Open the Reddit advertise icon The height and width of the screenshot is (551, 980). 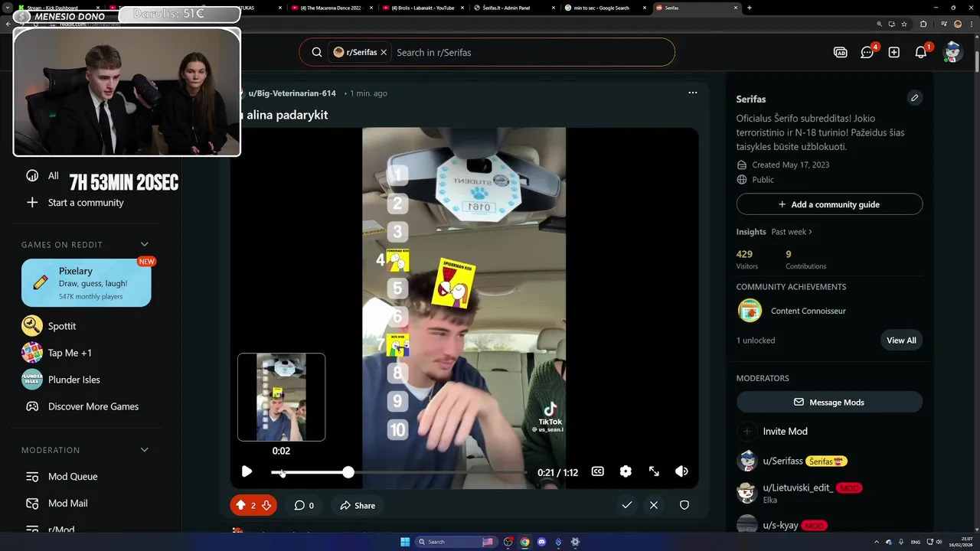click(x=840, y=52)
